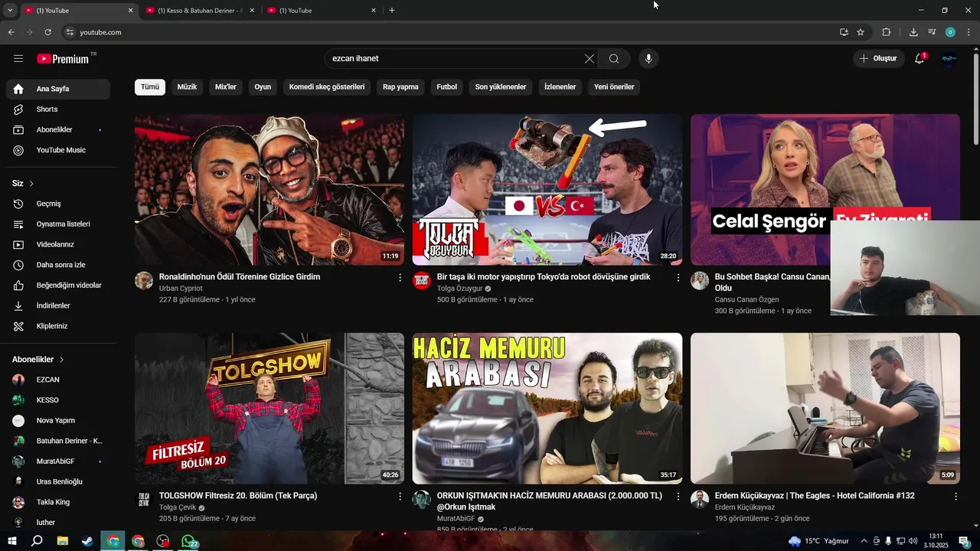
Task: Select Komedi skeç gösterileri chip
Action: [x=327, y=87]
